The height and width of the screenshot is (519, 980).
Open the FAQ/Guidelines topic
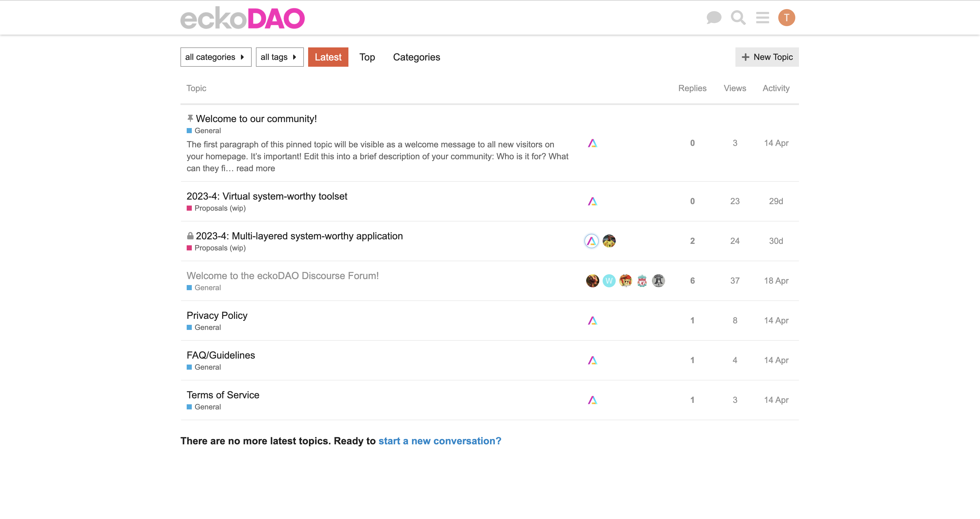point(221,355)
